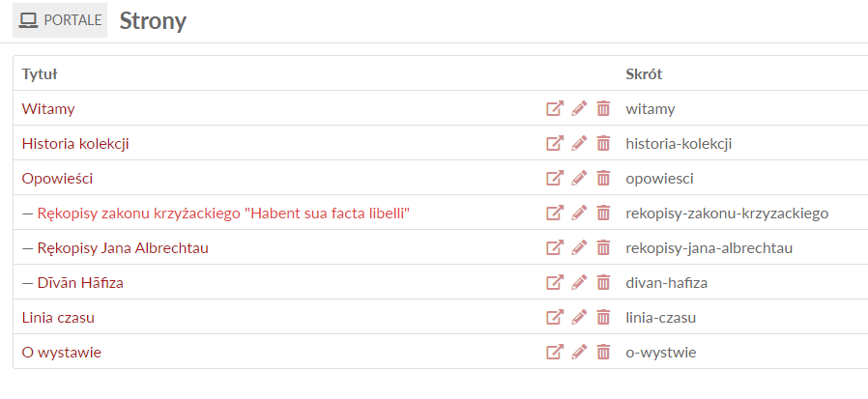
Task: Click the Skrót column header
Action: pos(644,74)
